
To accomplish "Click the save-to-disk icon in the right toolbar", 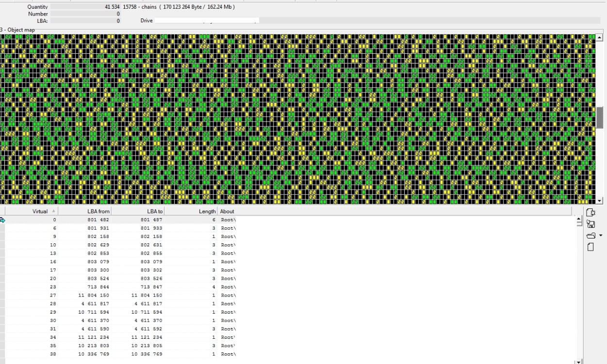I will coord(591,224).
